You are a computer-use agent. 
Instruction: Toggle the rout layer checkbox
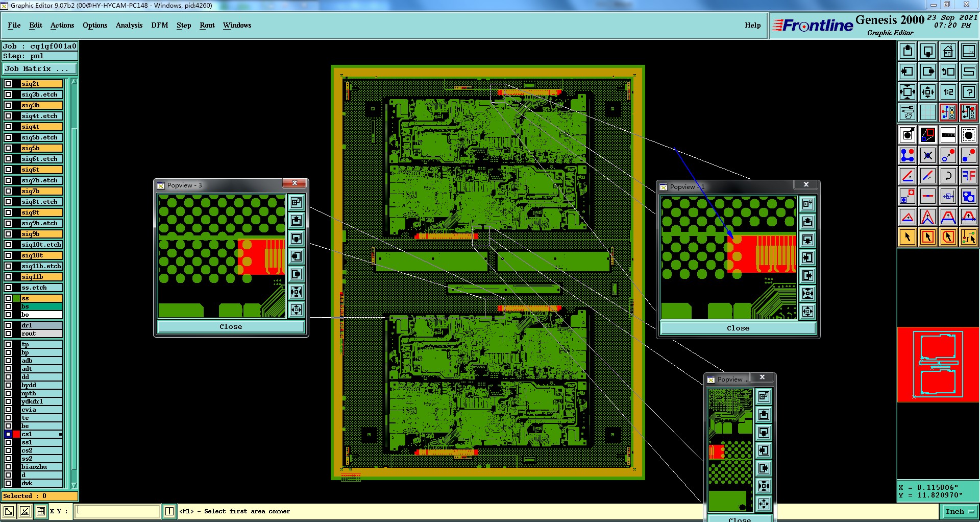pos(8,334)
